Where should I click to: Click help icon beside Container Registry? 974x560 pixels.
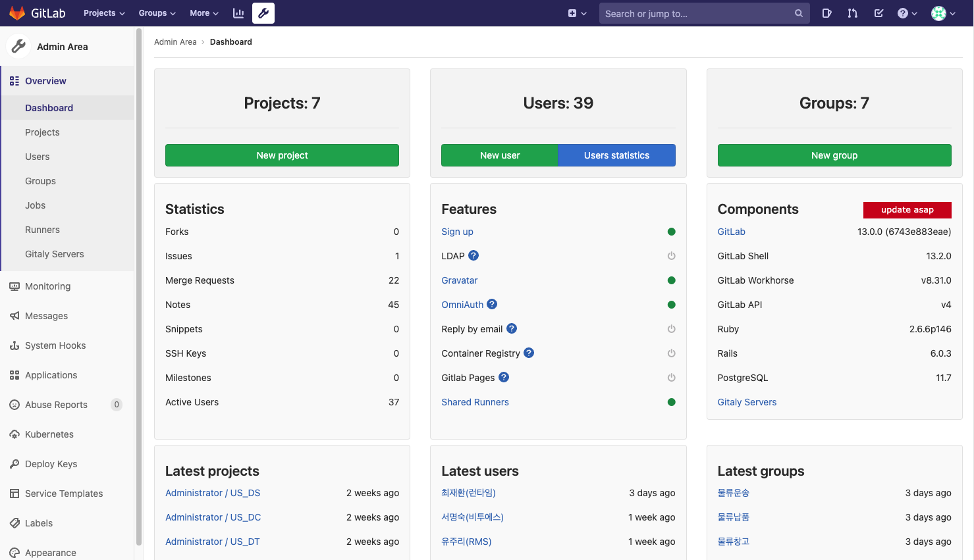(529, 353)
